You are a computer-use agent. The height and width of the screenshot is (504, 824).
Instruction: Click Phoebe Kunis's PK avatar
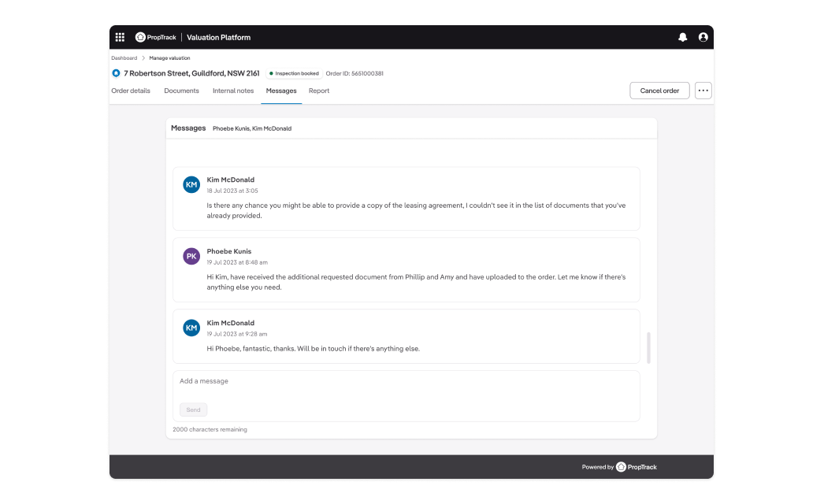tap(191, 256)
